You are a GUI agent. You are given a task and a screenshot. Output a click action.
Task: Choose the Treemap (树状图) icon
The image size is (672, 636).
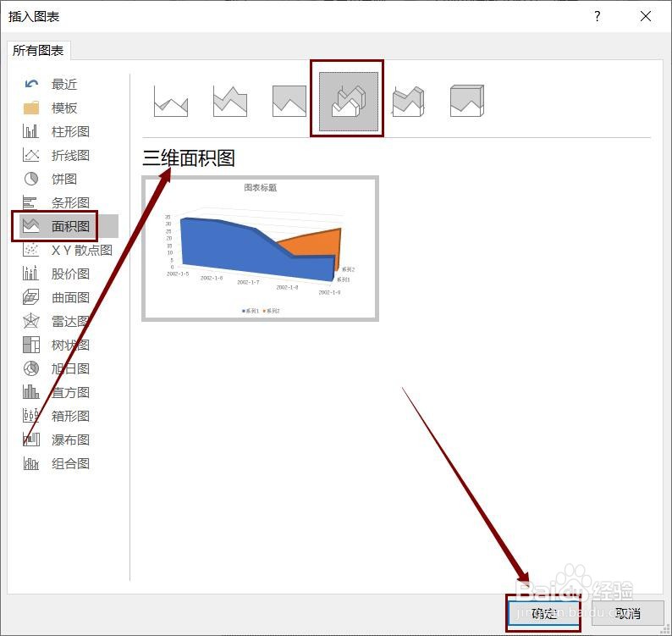click(30, 345)
